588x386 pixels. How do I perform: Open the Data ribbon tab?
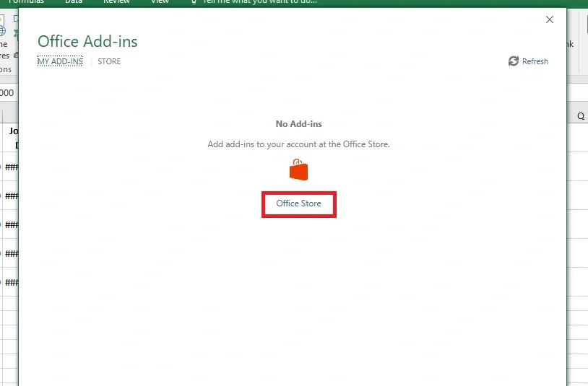click(74, 2)
